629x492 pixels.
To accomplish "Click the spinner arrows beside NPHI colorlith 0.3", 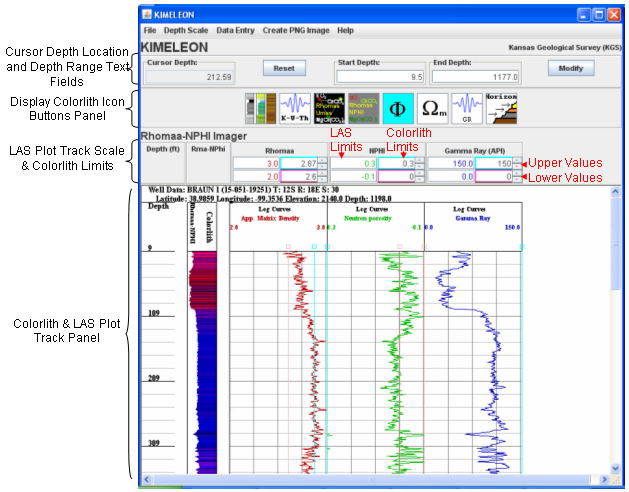I will click(x=420, y=163).
